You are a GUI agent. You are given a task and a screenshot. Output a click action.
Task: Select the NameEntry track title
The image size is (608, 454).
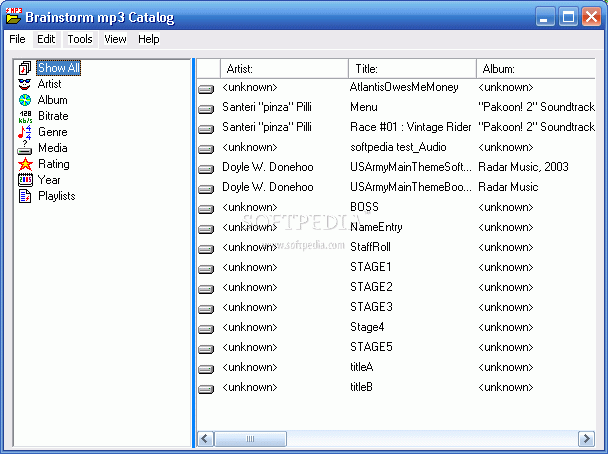(376, 227)
